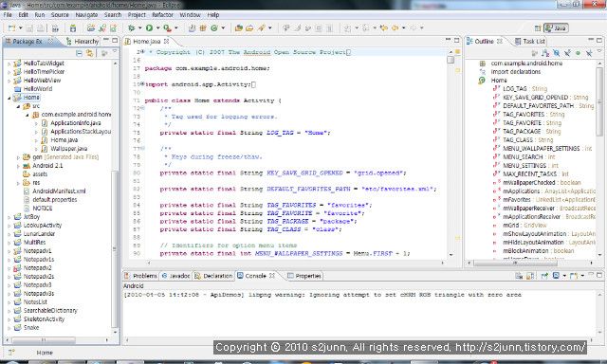Click the Open Task folder icon
The height and width of the screenshot is (364, 607).
(249, 27)
